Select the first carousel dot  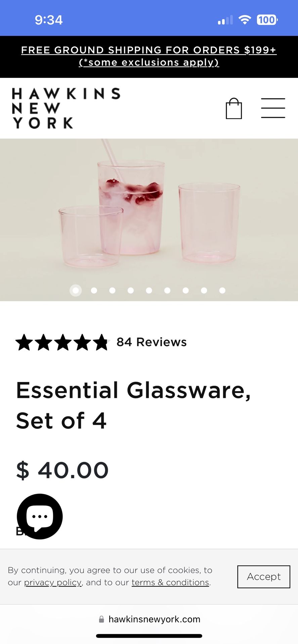tap(76, 290)
